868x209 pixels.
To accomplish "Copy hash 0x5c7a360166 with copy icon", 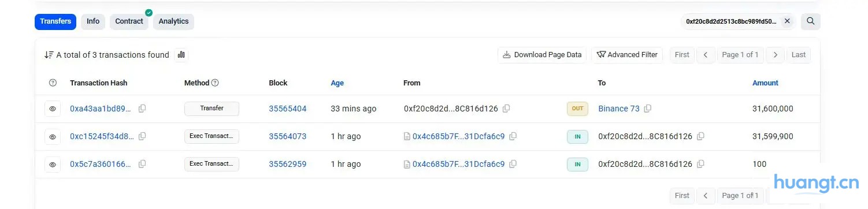I will tap(142, 165).
